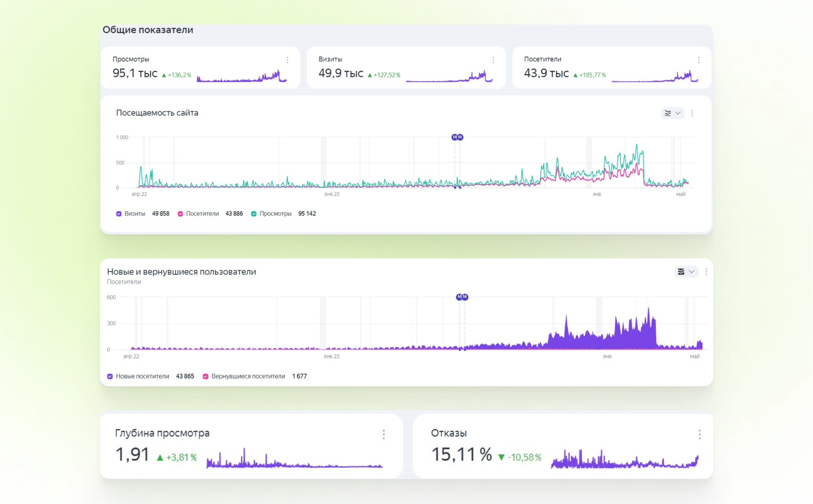Screen dimensions: 813x504
Task: Click the 1,91 Глубина просмотра value
Action: click(x=133, y=454)
